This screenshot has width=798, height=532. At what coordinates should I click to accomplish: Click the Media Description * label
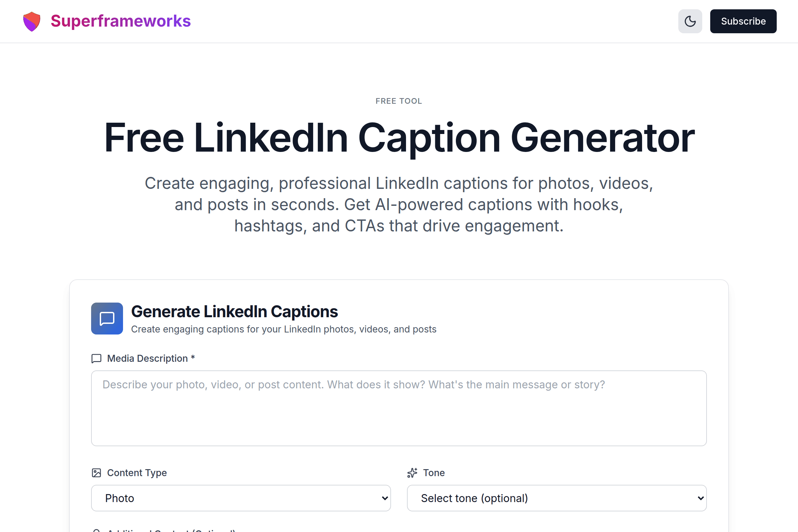tap(151, 359)
